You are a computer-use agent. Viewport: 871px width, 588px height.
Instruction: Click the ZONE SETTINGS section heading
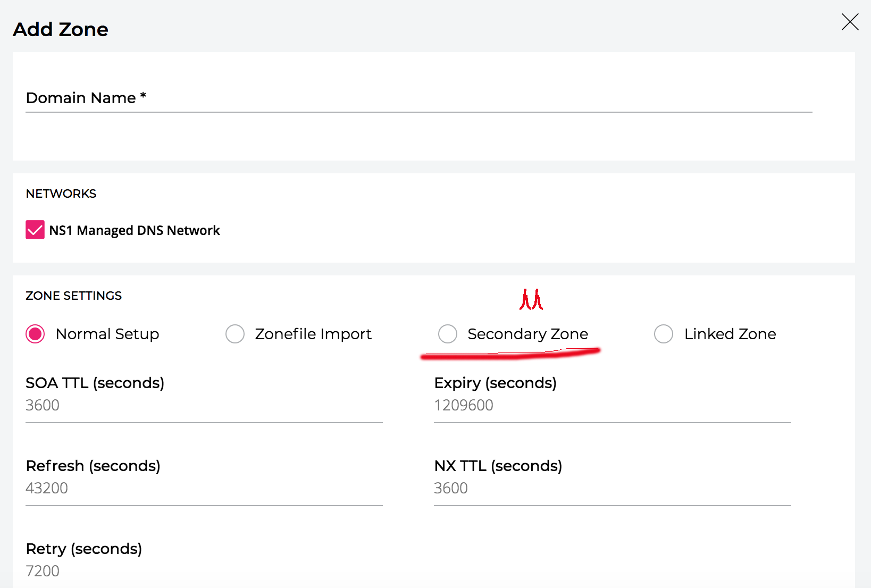(74, 296)
